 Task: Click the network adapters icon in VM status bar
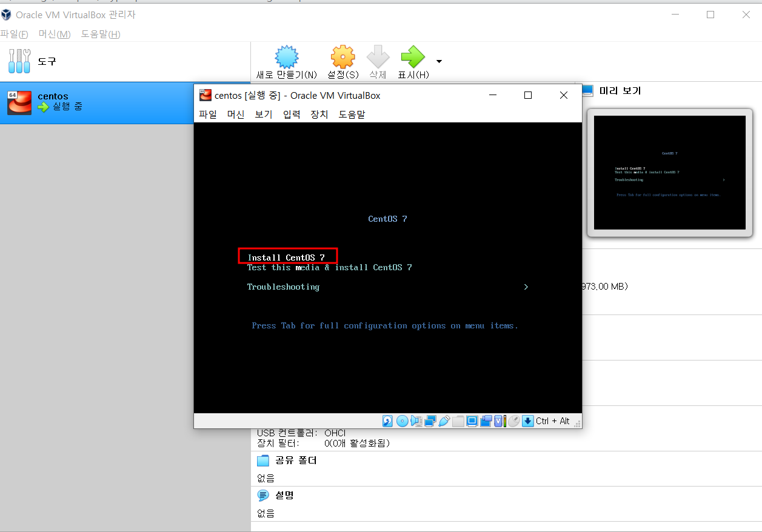pos(430,421)
